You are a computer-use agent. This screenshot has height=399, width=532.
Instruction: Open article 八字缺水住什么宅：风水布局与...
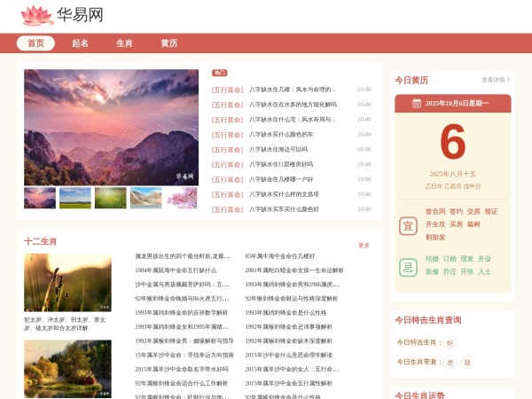click(293, 120)
